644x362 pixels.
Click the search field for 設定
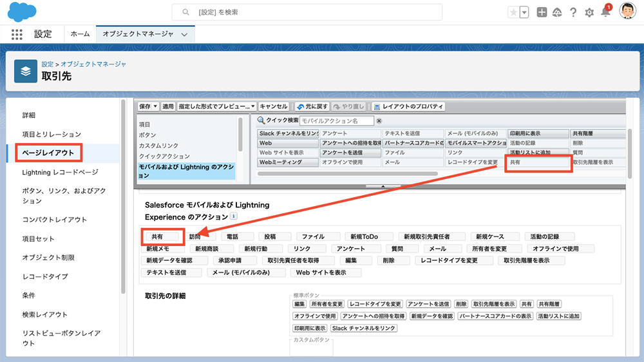[307, 12]
